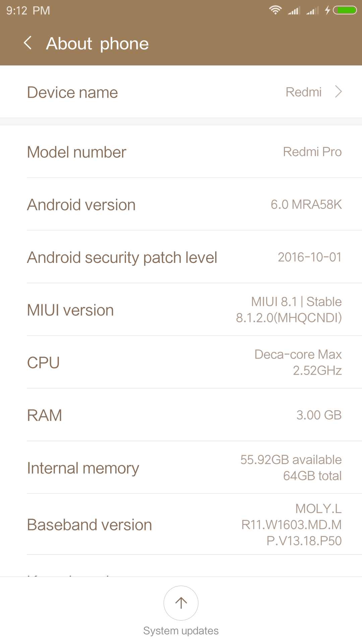Tap the first SIM signal icon
Screen dimensions: 362x644
(x=294, y=11)
